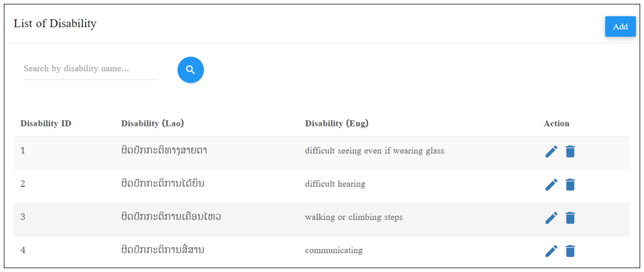Click the 'List of Disability' heading
The height and width of the screenshot is (272, 644).
click(x=55, y=24)
